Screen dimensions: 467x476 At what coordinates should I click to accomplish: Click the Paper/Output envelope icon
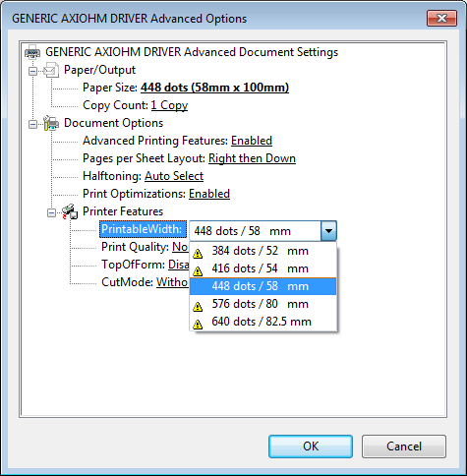[x=51, y=70]
